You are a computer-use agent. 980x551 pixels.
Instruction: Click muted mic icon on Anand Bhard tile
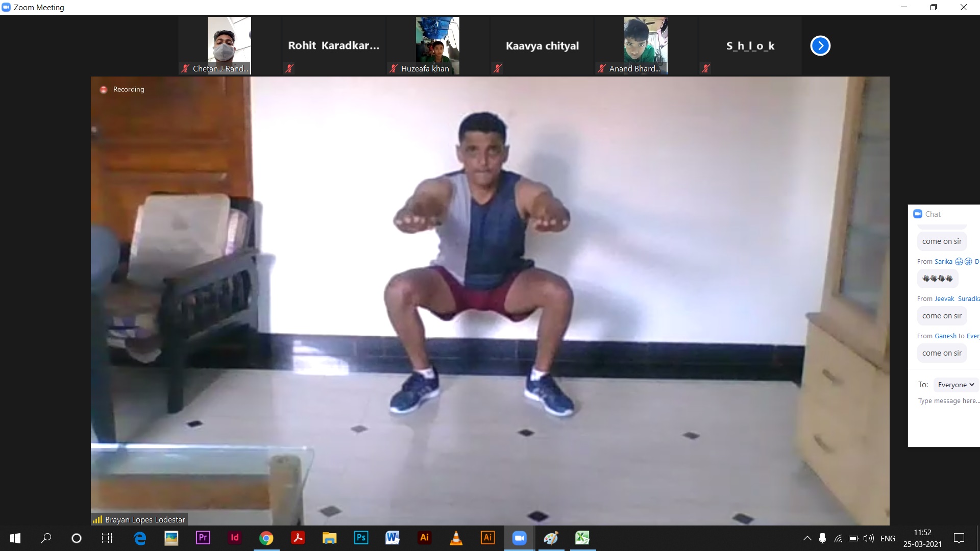click(602, 68)
